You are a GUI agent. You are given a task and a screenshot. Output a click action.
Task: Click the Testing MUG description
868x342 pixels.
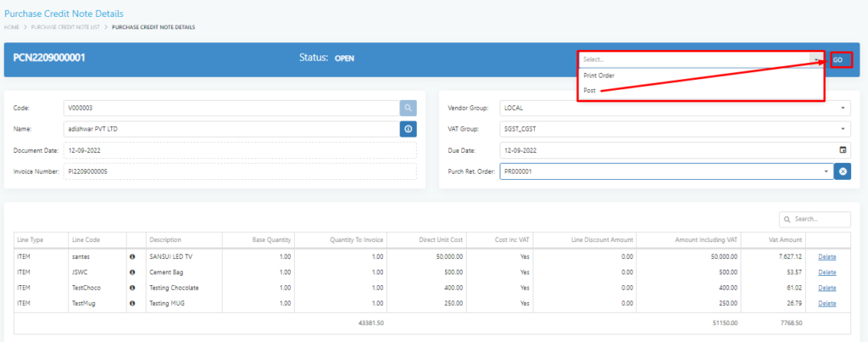click(166, 303)
